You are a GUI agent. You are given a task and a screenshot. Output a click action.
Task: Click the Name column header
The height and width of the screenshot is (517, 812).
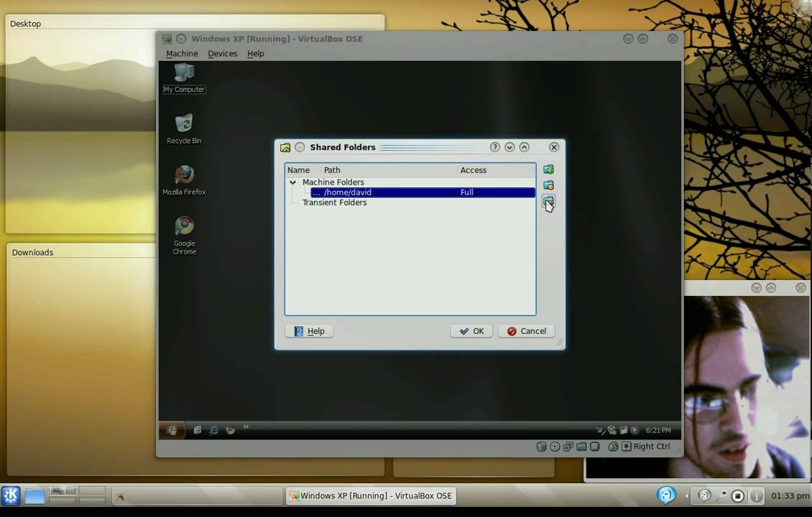[x=298, y=169]
